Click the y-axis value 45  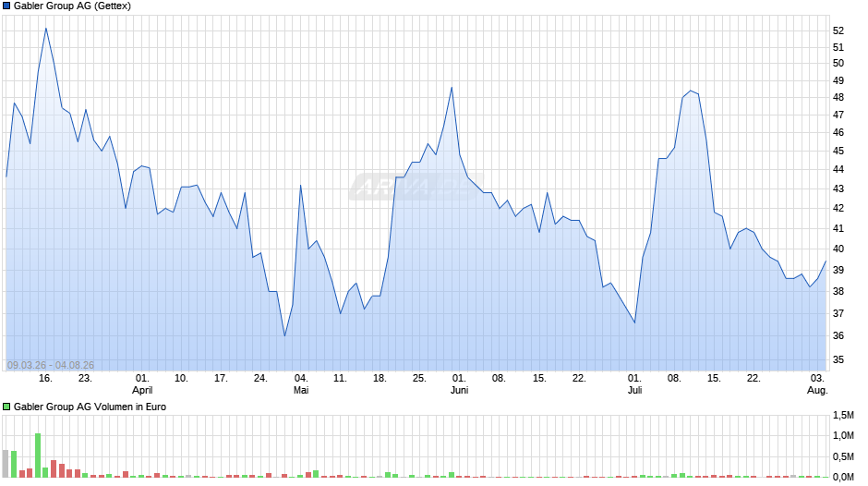pyautogui.click(x=838, y=151)
